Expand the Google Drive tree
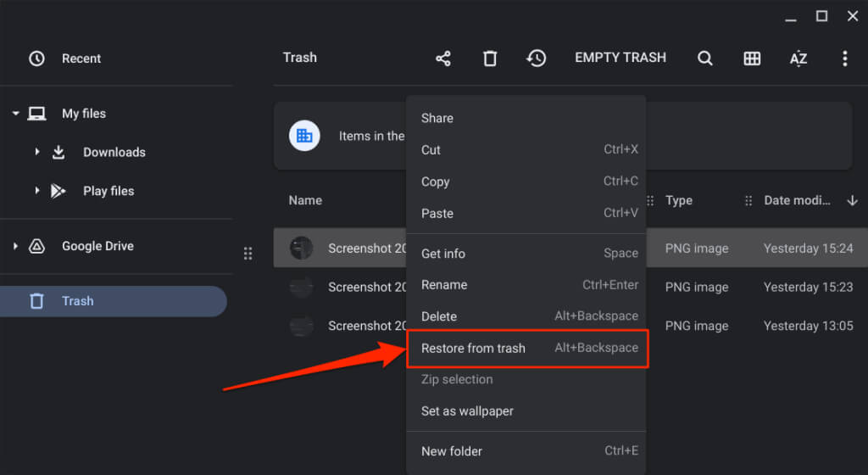This screenshot has height=475, width=868. 15,246
